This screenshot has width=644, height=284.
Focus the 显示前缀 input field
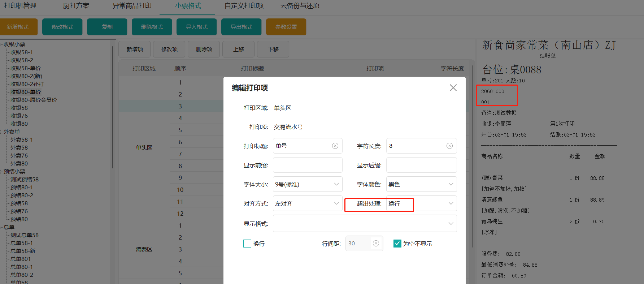[308, 165]
